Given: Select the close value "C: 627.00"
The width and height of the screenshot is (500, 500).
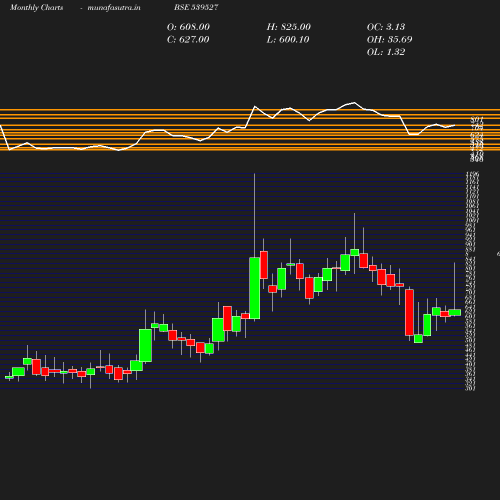Looking at the screenshot, I should click(x=188, y=39).
